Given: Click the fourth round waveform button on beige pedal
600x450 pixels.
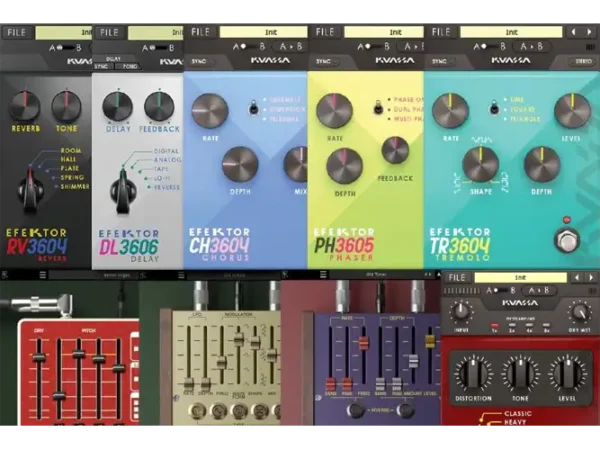Looking at the screenshot, I should [x=261, y=411].
